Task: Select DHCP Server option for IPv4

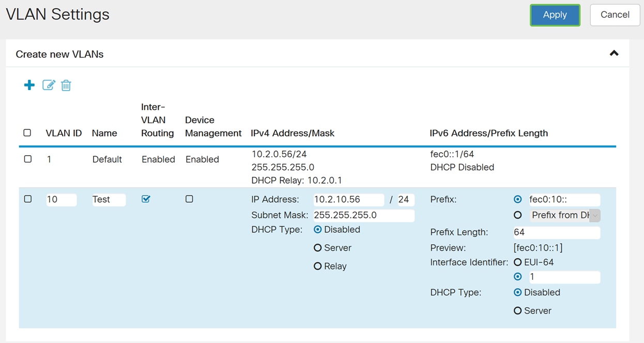Action: point(318,248)
